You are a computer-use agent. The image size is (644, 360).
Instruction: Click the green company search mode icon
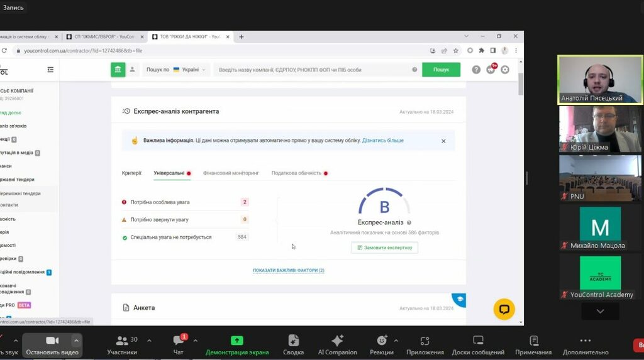[x=118, y=70]
